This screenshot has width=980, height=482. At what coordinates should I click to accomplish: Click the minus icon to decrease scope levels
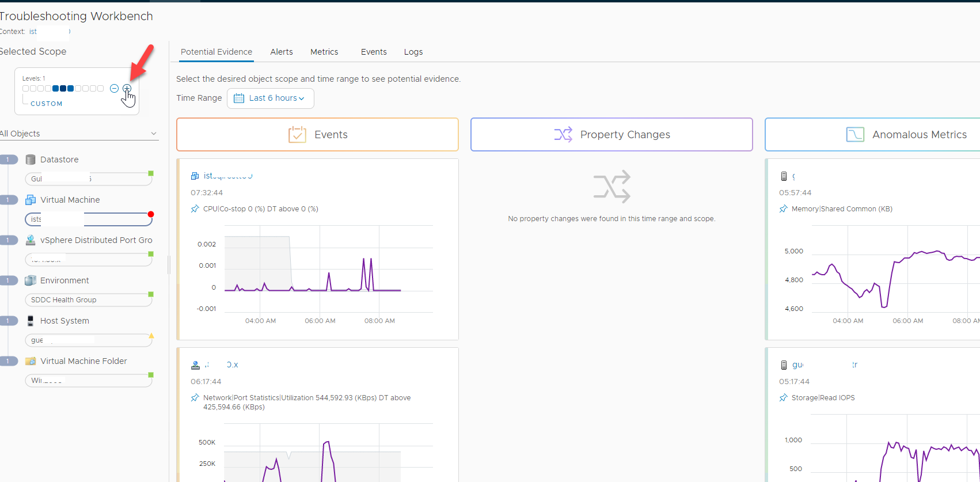tap(114, 88)
